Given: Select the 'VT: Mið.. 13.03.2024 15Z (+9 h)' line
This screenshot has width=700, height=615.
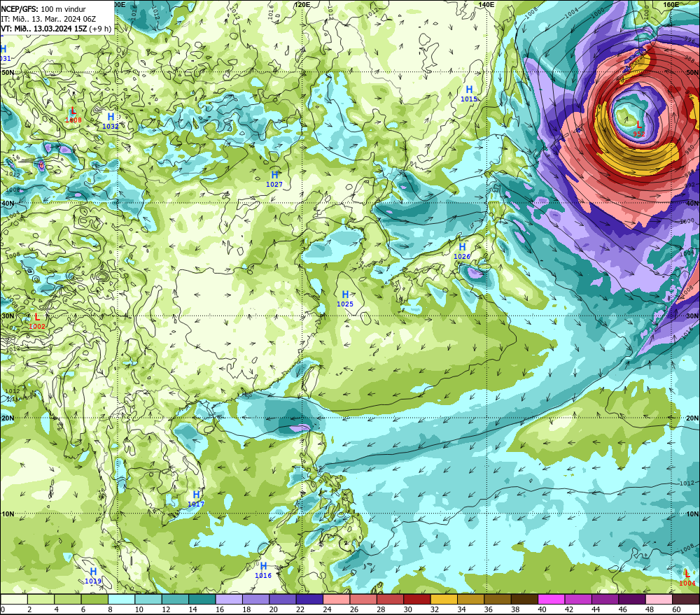Looking at the screenshot, I should pos(56,29).
